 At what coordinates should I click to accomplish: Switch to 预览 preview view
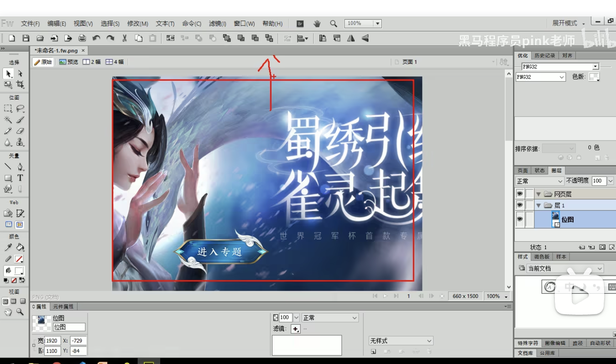click(x=69, y=62)
